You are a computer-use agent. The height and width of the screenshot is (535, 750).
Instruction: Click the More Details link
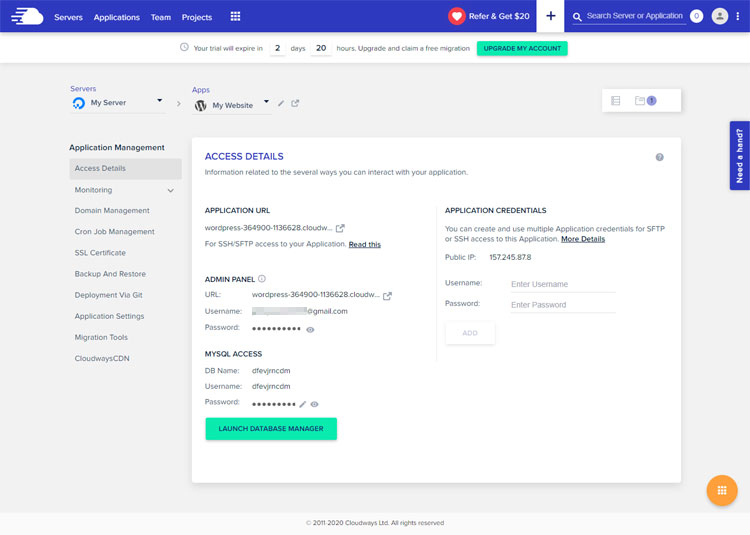click(583, 239)
